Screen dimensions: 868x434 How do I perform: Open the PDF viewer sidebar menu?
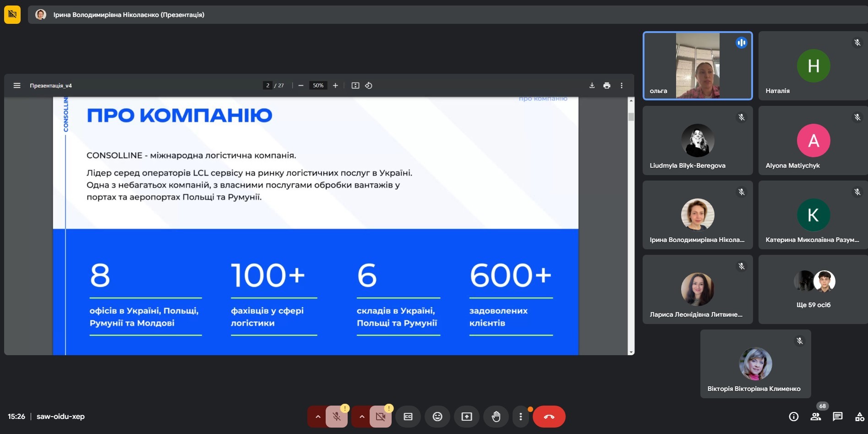pyautogui.click(x=17, y=86)
